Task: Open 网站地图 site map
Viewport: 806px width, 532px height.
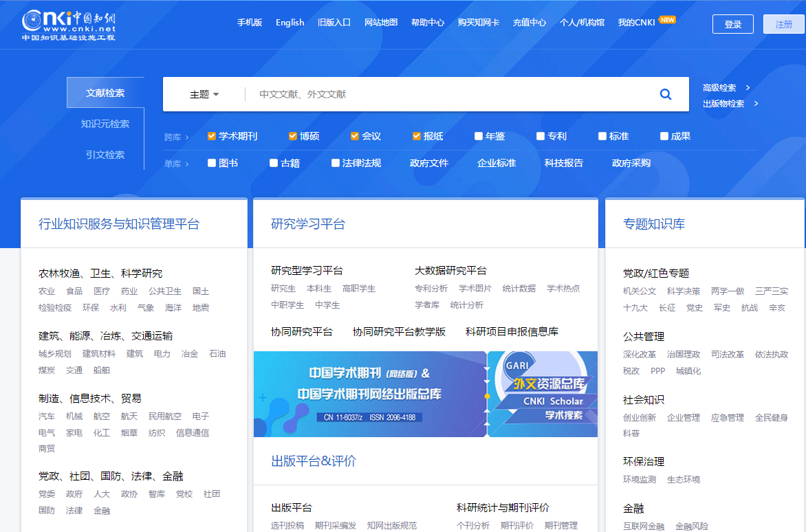Action: 381,23
